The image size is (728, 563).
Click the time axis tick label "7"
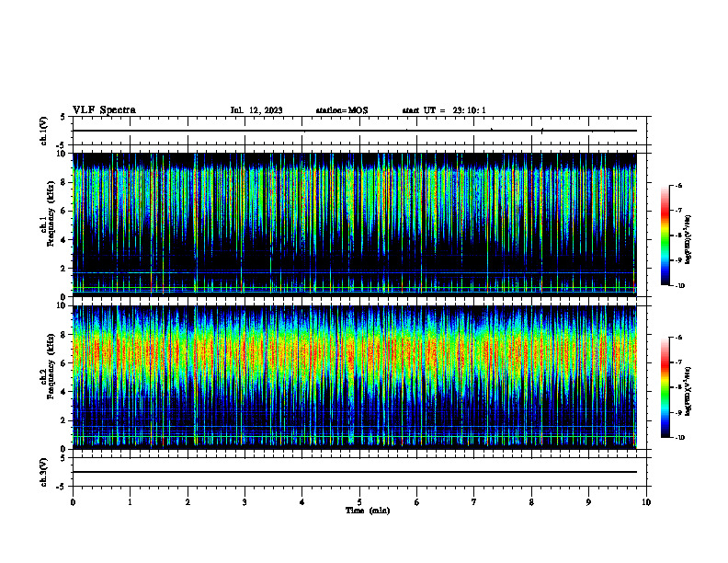pos(474,502)
